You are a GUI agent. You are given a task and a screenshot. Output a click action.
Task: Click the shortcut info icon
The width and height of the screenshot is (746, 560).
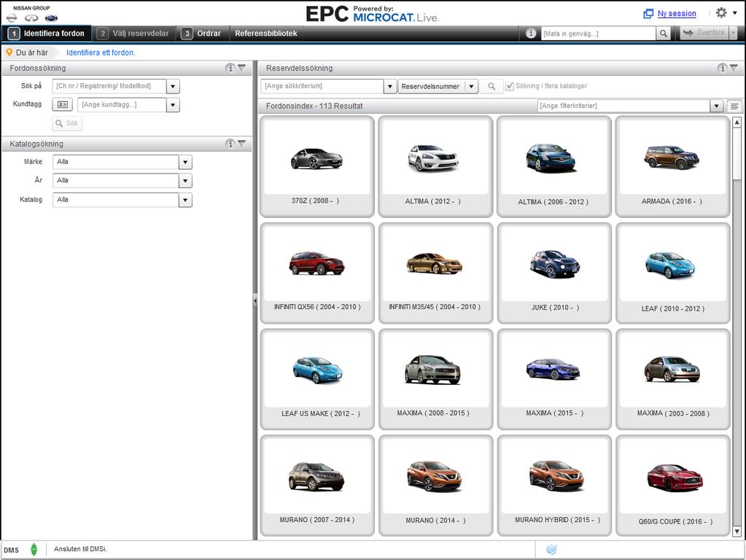point(531,34)
